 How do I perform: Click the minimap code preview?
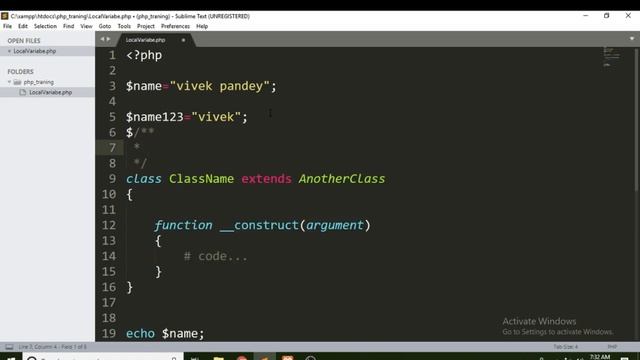pos(611,56)
